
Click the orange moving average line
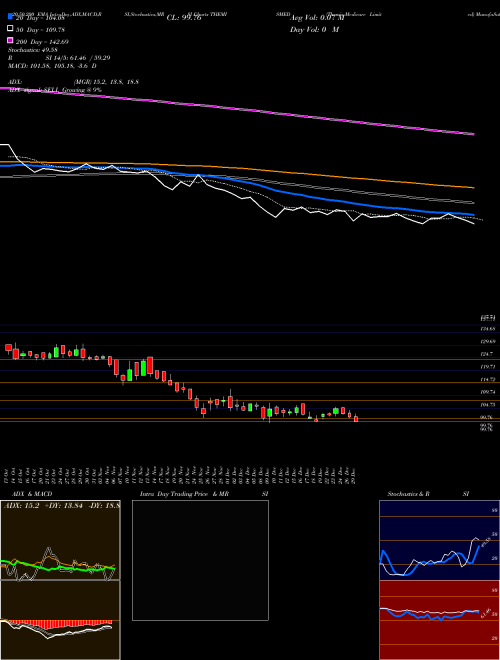coord(237,168)
